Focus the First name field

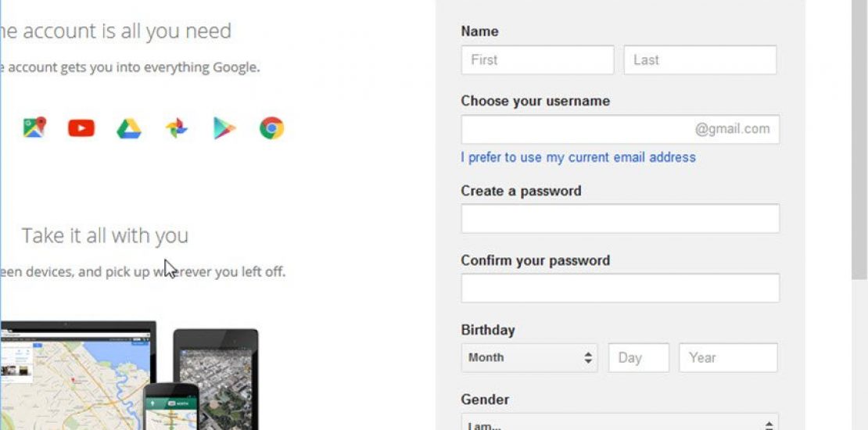click(x=537, y=60)
